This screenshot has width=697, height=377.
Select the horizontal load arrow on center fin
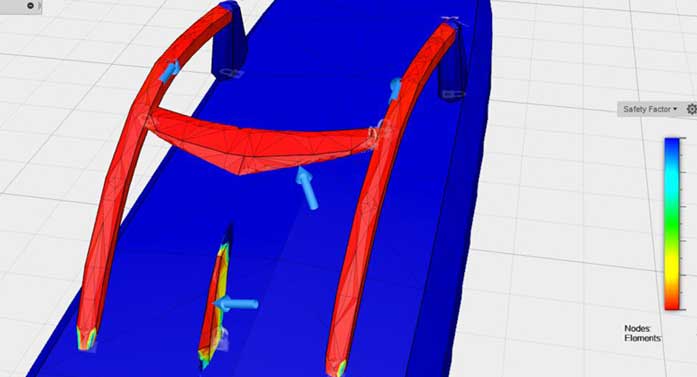click(236, 304)
